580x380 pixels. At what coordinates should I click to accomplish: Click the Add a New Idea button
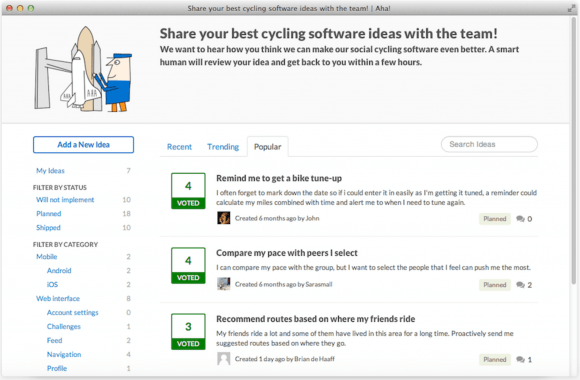click(x=83, y=145)
